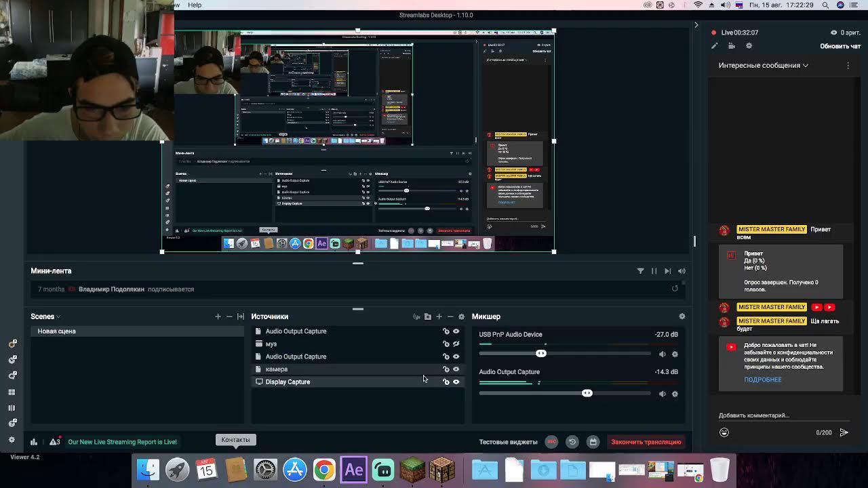Open emoji picker in chat box

point(724,432)
